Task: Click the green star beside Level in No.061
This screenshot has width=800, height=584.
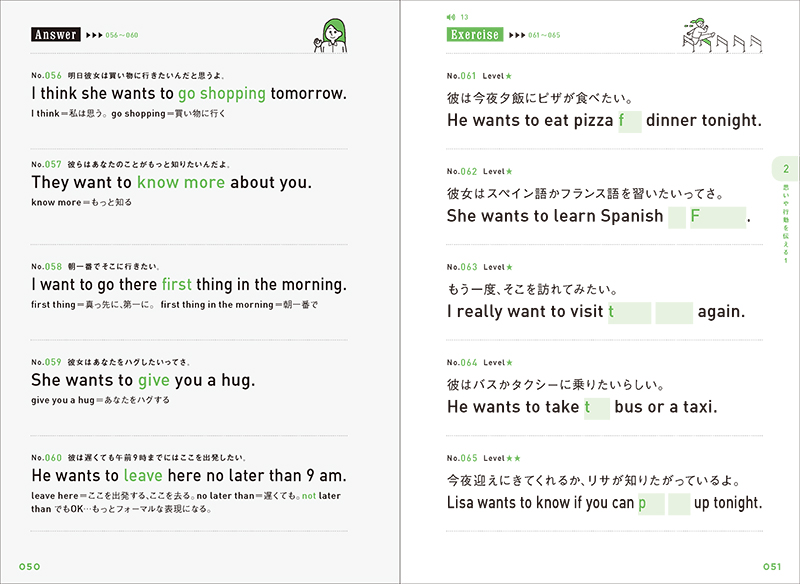Action: coord(508,76)
